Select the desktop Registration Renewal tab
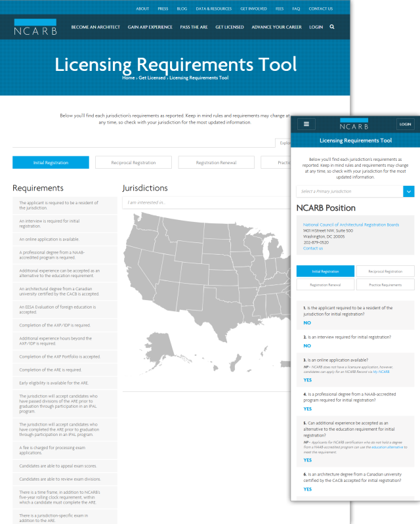This screenshot has width=420, height=524. [x=217, y=162]
